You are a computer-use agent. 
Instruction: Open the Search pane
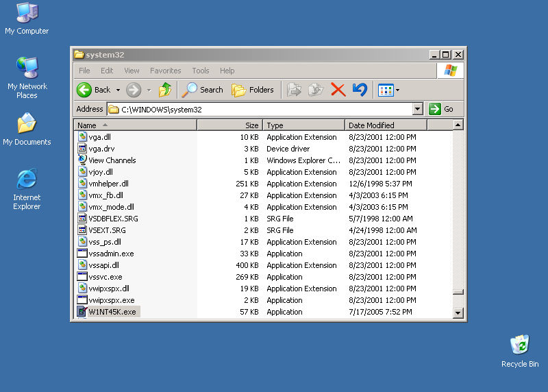click(202, 90)
